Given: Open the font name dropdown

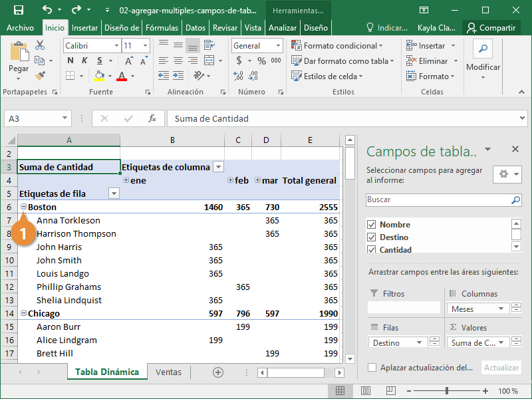Looking at the screenshot, I should click(x=116, y=45).
